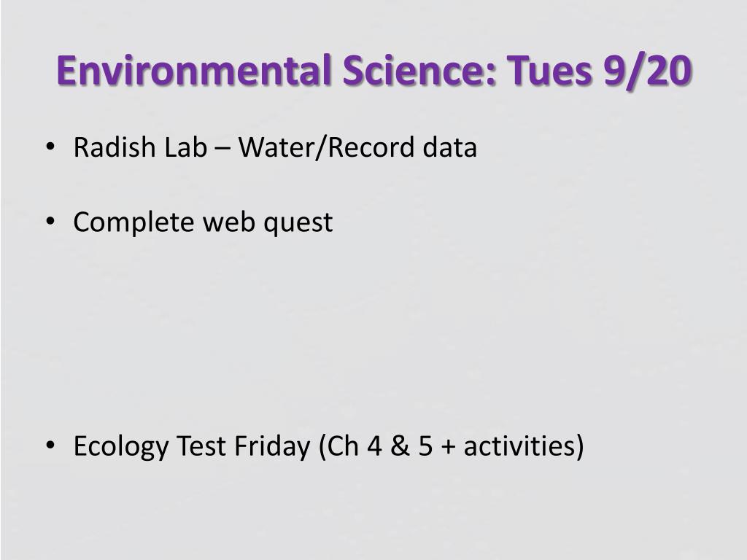The height and width of the screenshot is (560, 747).
Task: Click the empty area between web quest and Ecology bullets
Action: coord(373,333)
